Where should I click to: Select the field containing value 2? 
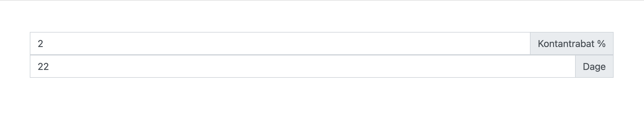[x=280, y=44]
